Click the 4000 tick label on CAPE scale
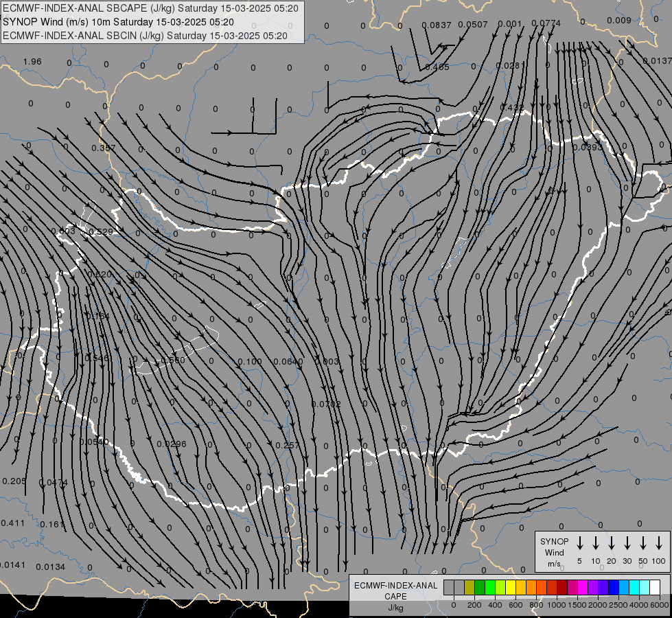The image size is (672, 618). 639,605
